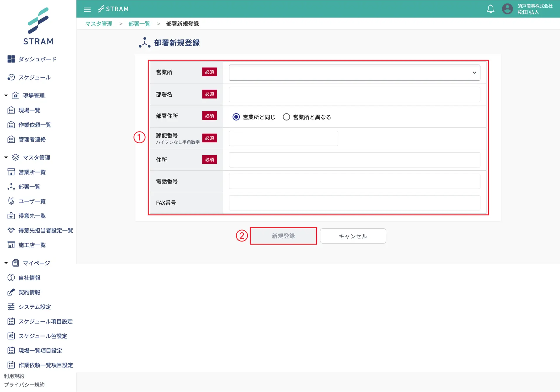The height and width of the screenshot is (392, 560).
Task: Collapse the マスタ管理 sidebar section
Action: click(6, 158)
